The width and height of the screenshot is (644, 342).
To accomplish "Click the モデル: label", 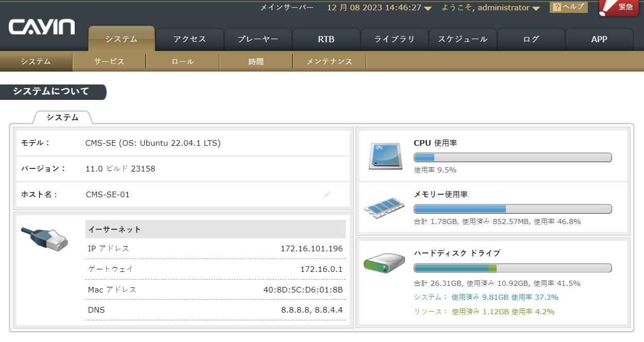I will coord(36,143).
